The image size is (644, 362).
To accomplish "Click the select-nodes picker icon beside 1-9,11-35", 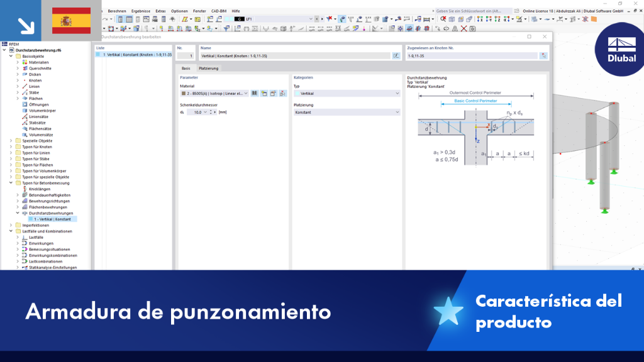I will (543, 56).
